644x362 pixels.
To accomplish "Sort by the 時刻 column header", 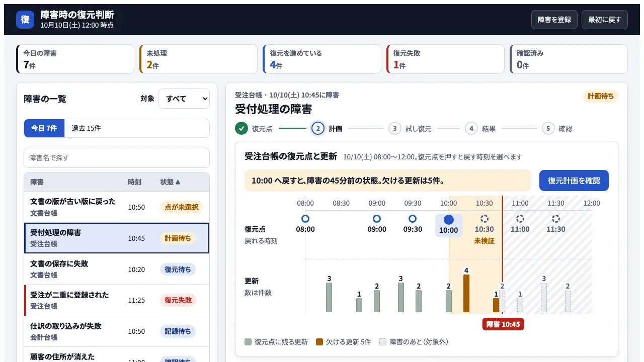I will [134, 182].
